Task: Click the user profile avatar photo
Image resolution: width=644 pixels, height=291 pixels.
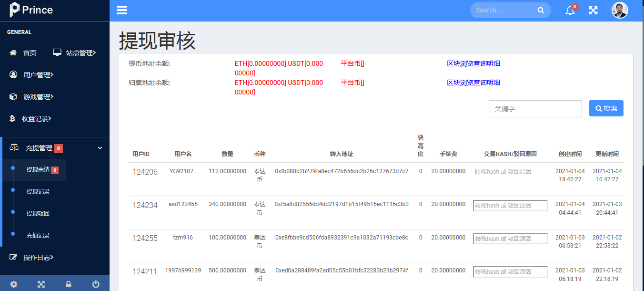Action: click(x=619, y=10)
